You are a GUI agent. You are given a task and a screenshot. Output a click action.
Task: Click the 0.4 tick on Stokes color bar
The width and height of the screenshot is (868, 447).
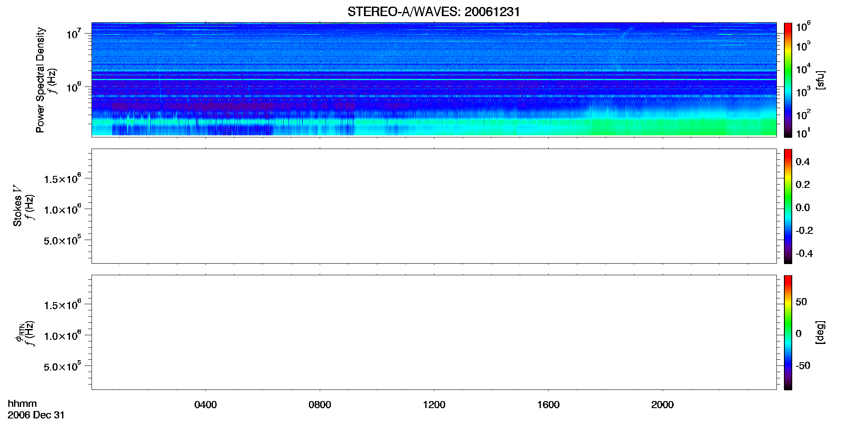pyautogui.click(x=803, y=162)
